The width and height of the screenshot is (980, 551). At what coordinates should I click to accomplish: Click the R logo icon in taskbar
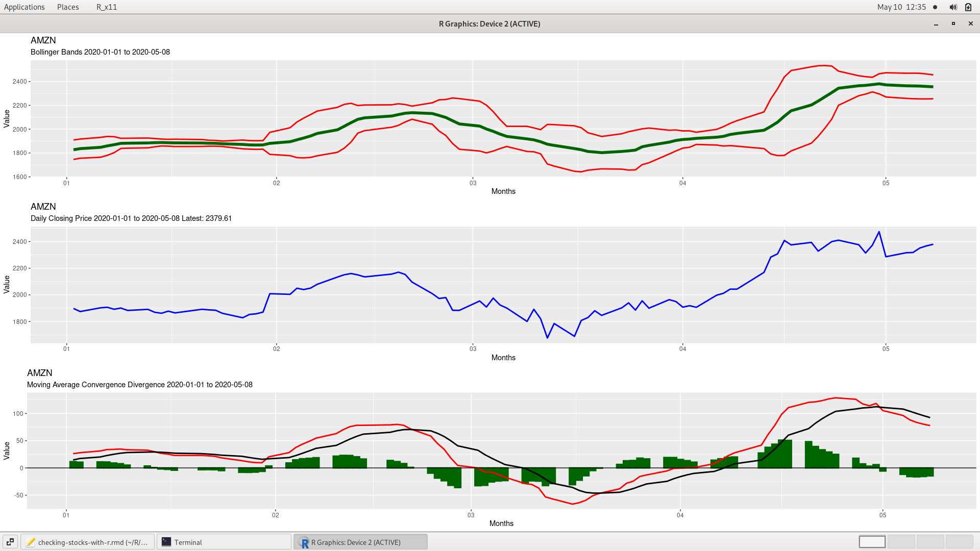point(304,542)
